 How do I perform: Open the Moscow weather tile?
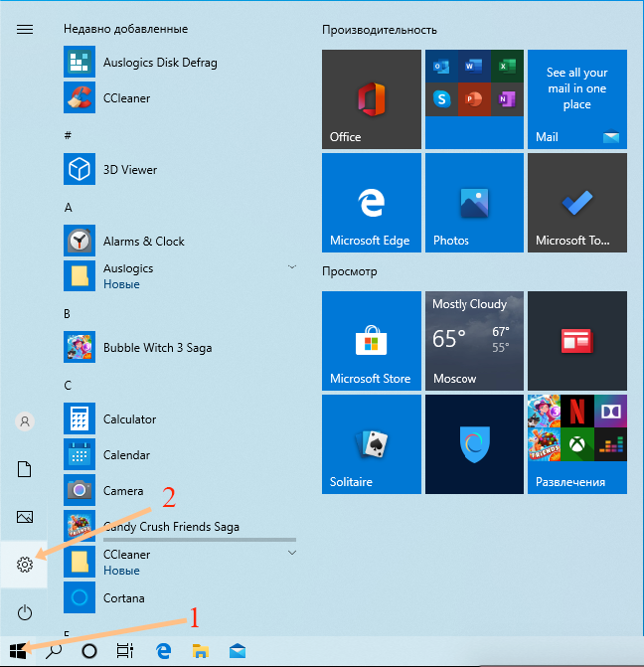tap(474, 341)
